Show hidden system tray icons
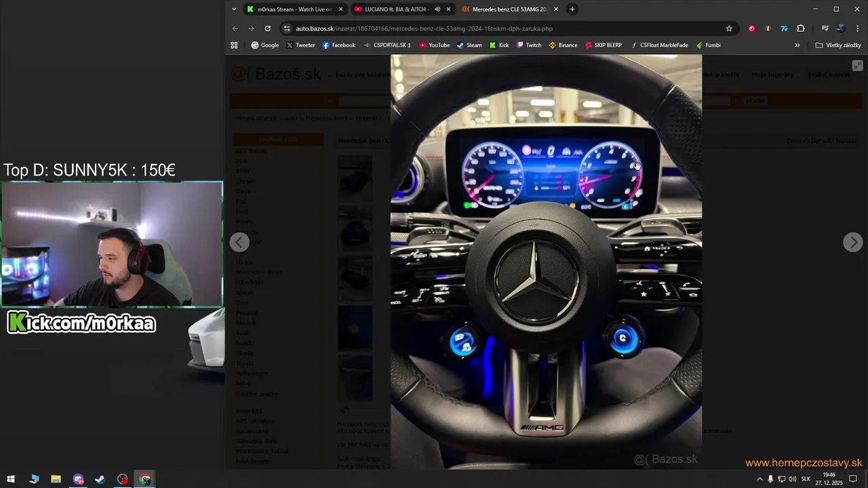 (x=759, y=479)
